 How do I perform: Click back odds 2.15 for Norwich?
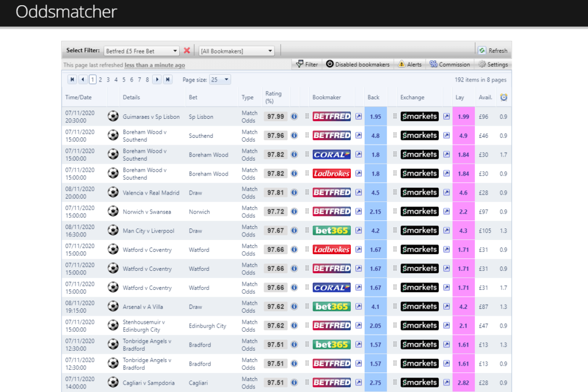(x=376, y=212)
